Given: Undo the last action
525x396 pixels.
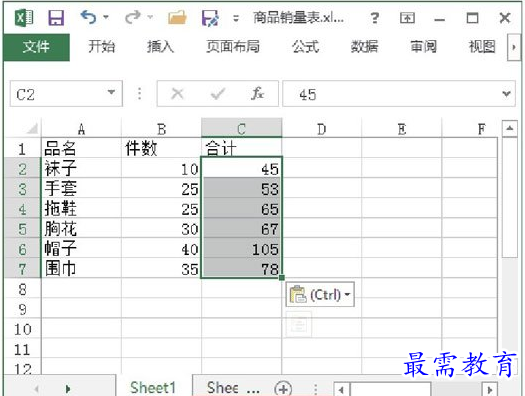Looking at the screenshot, I should (88, 17).
